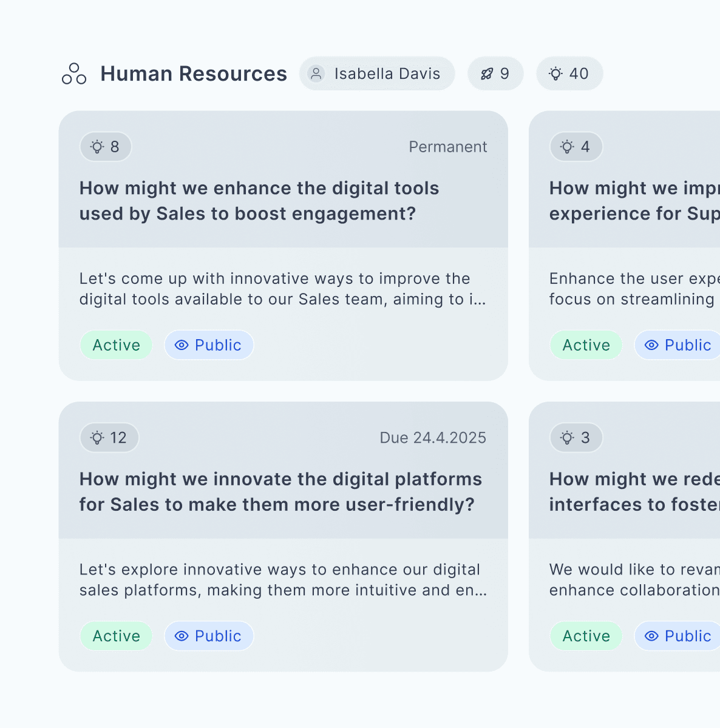
Task: Click the lightbulb icon badge showing 40
Action: click(x=569, y=74)
